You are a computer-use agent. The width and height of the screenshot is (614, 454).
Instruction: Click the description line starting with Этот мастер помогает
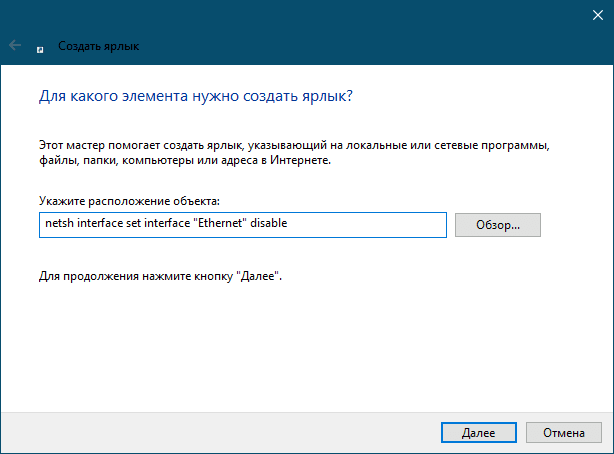(294, 145)
